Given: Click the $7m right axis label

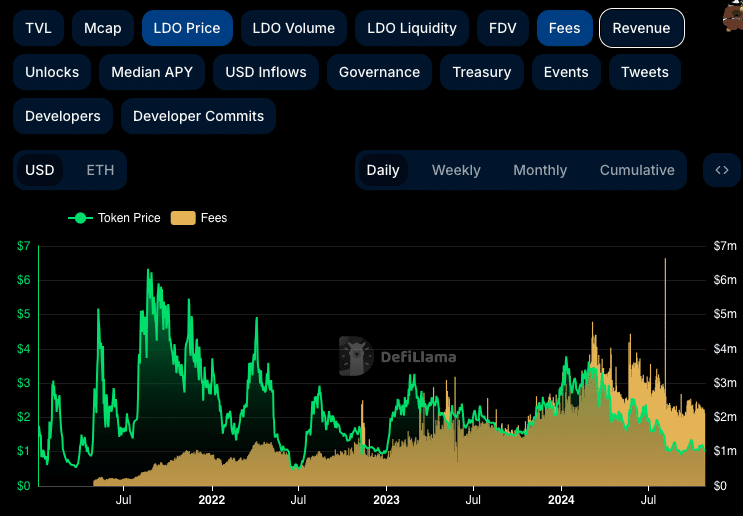Looking at the screenshot, I should tap(725, 246).
